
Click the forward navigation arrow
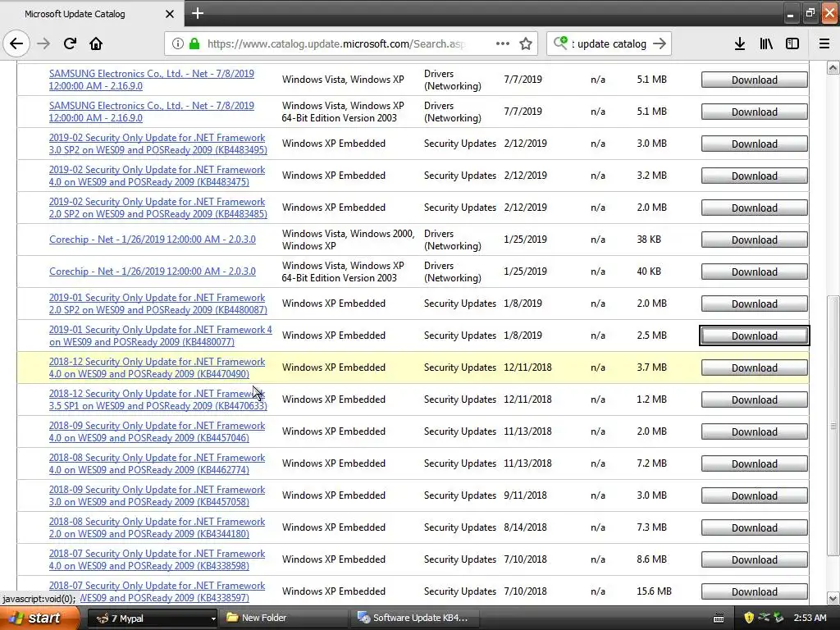pyautogui.click(x=43, y=43)
